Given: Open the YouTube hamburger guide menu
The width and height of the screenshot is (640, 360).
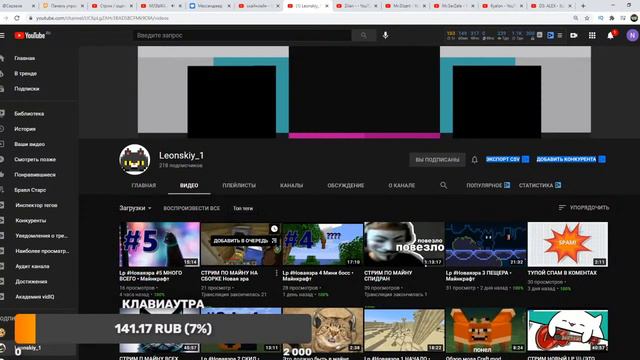Looking at the screenshot, I should click(x=2, y=36).
